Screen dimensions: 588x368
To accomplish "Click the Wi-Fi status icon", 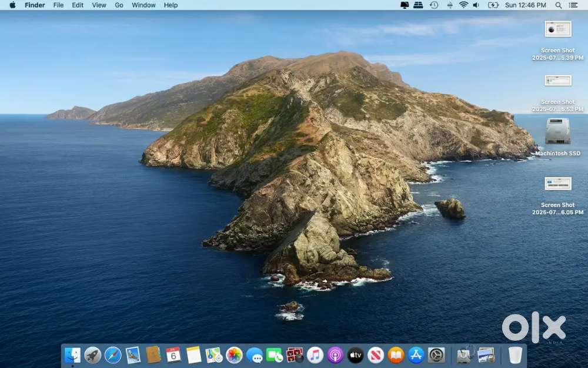I will click(x=463, y=5).
